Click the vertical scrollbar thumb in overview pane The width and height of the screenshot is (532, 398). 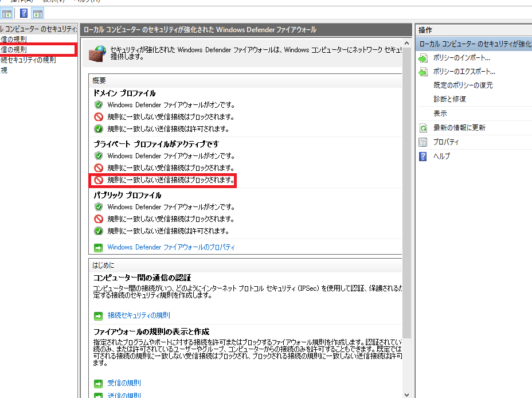pyautogui.click(x=406, y=193)
